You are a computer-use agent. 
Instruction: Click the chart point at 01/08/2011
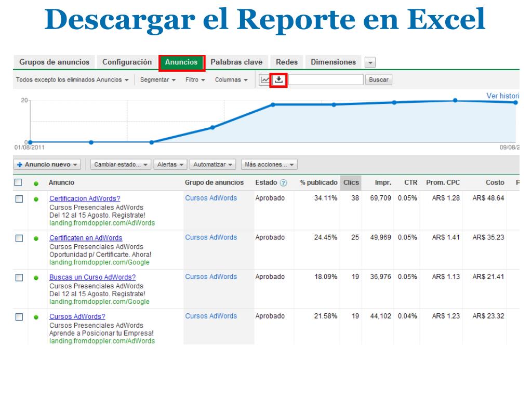(x=30, y=142)
